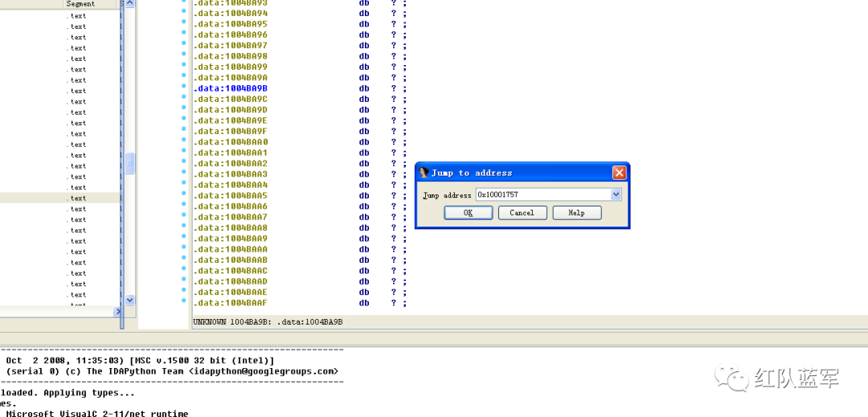The width and height of the screenshot is (868, 417).
Task: Select address line .data:1004BA9C
Action: click(x=231, y=99)
